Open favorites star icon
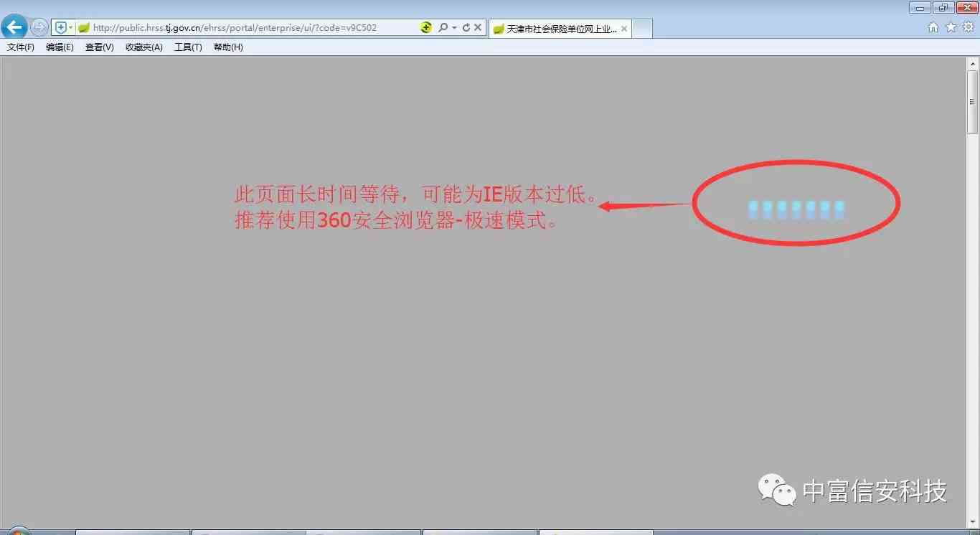This screenshot has width=980, height=535. [x=951, y=27]
